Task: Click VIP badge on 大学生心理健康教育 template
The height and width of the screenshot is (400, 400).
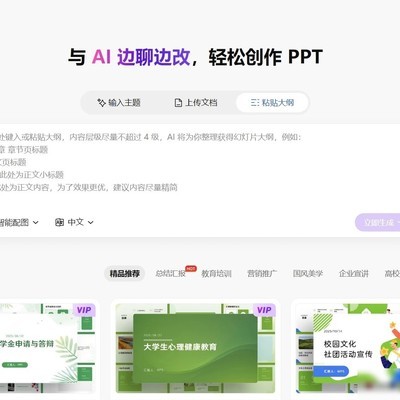Action: [x=264, y=310]
